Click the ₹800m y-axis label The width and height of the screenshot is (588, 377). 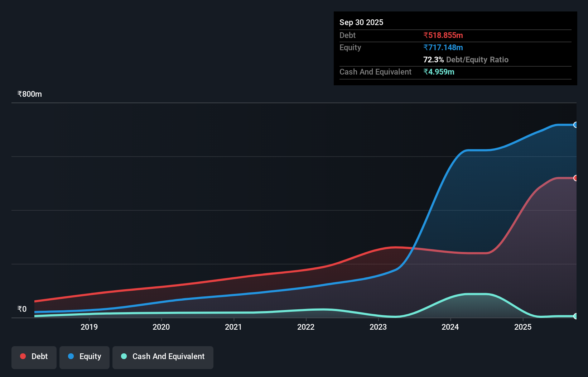(x=30, y=94)
